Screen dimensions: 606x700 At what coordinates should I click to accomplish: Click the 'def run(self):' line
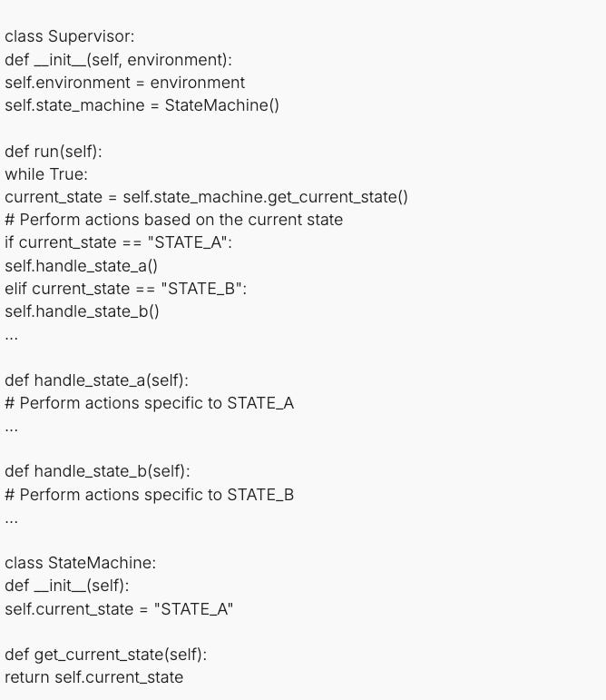tap(54, 152)
